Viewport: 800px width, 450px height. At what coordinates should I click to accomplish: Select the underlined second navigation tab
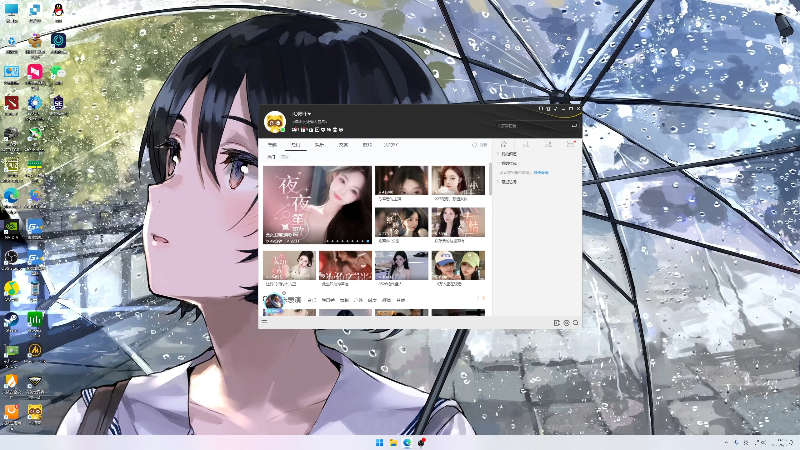(x=296, y=145)
